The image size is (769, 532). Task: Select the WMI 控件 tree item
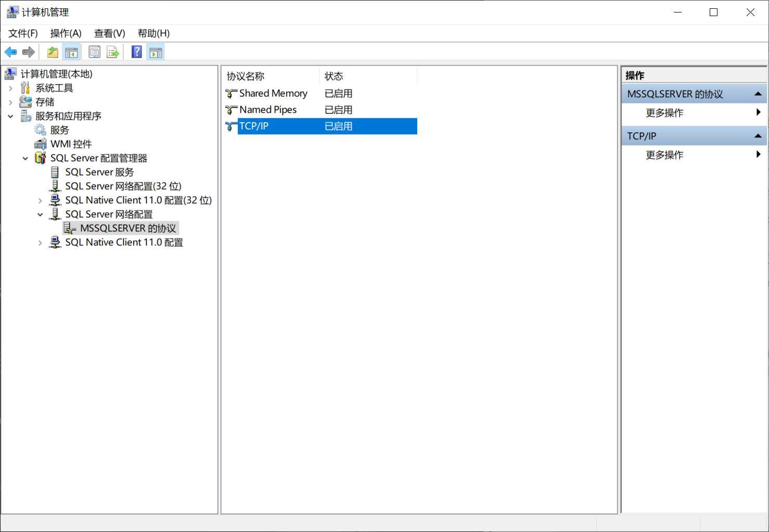click(x=71, y=144)
